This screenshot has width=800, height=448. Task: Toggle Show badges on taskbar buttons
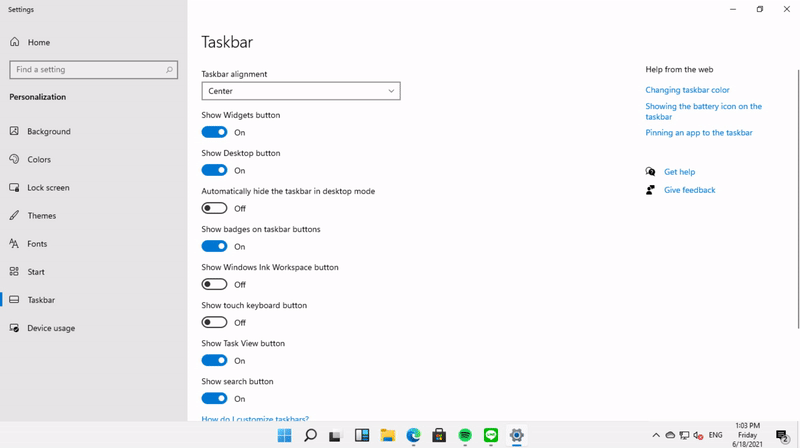click(214, 246)
